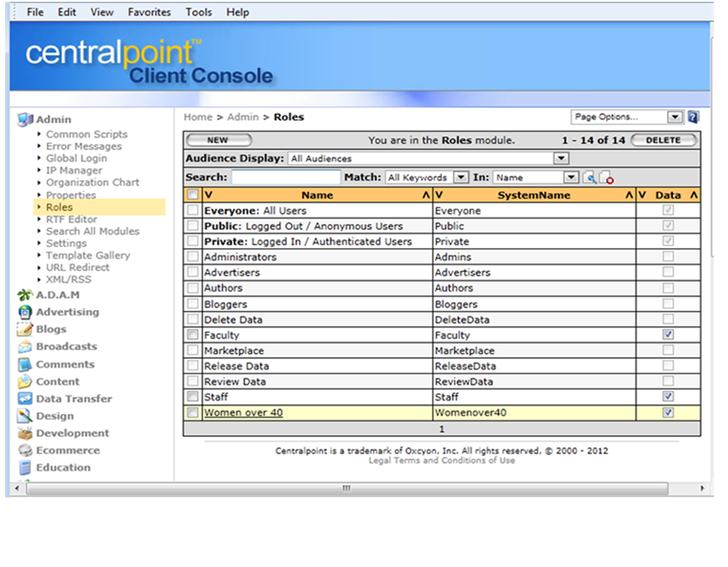Click the A.D.A.M palm tree icon

point(25,295)
